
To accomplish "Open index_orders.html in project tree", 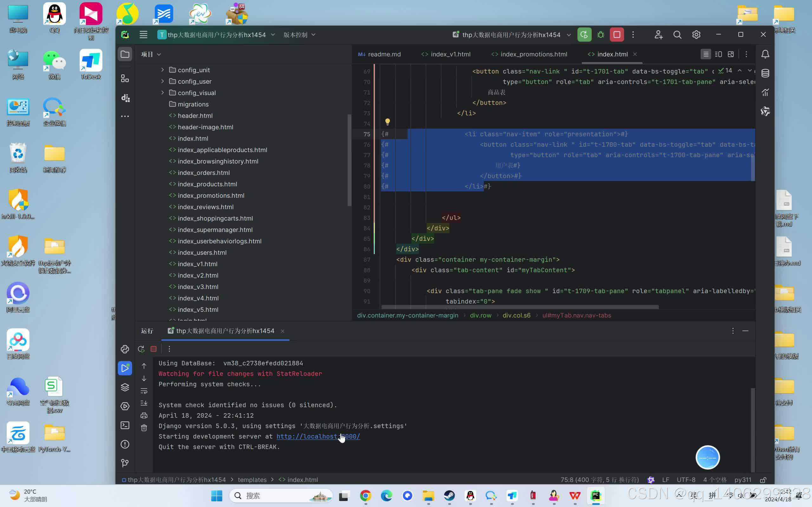I will pyautogui.click(x=203, y=173).
